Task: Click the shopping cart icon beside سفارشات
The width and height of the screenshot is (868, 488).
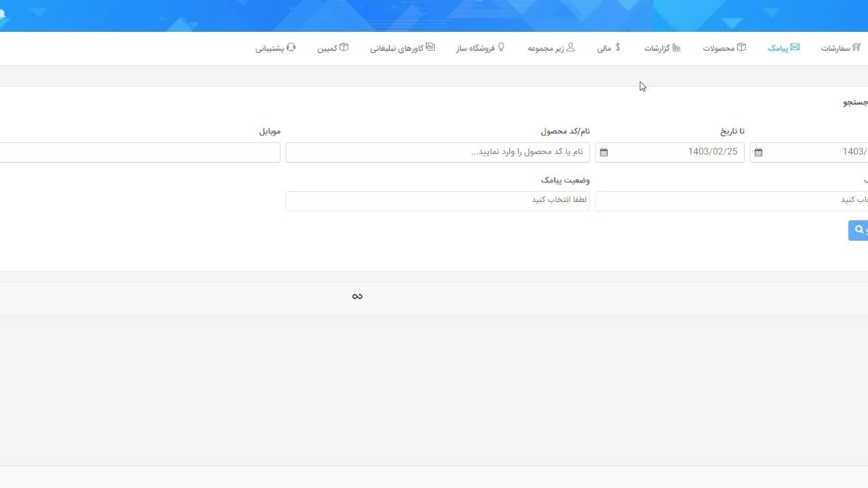Action: point(856,47)
